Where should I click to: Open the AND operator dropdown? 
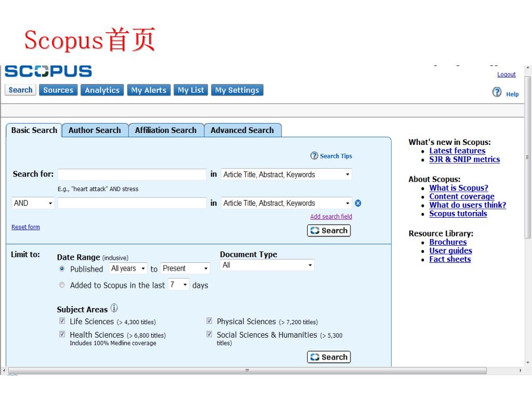[x=33, y=203]
